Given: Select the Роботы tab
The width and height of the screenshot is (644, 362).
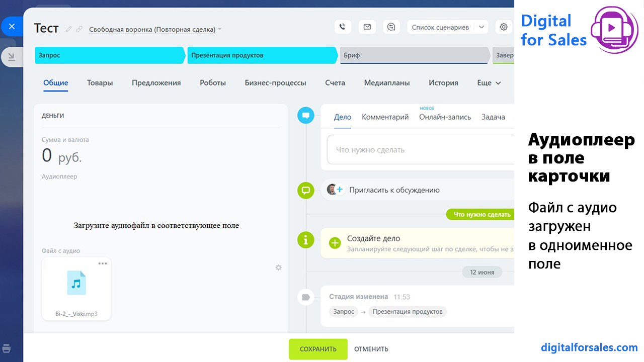Looking at the screenshot, I should (x=213, y=83).
